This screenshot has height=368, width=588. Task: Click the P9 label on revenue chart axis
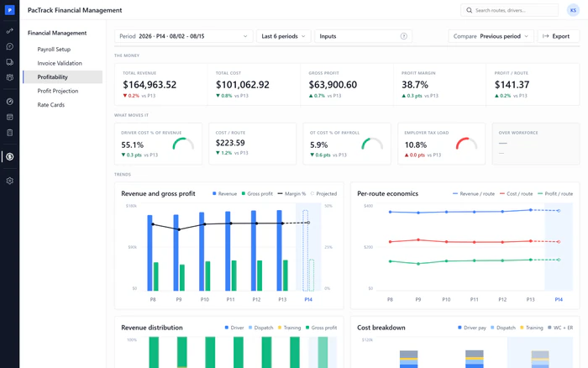tap(179, 299)
